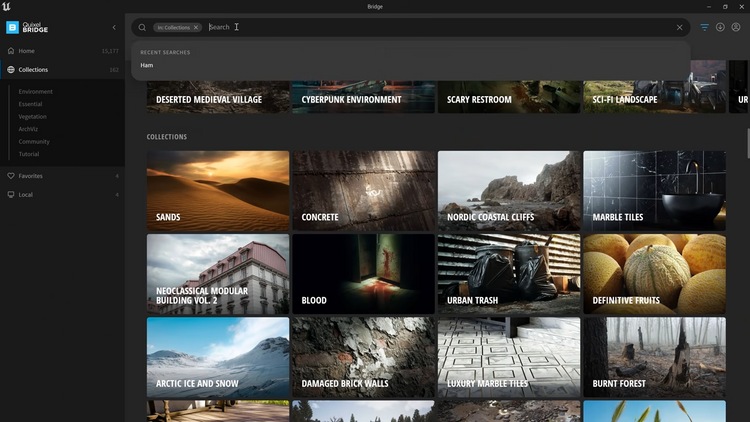This screenshot has height=422, width=750.
Task: Clear the search bar with the X icon
Action: click(x=679, y=27)
